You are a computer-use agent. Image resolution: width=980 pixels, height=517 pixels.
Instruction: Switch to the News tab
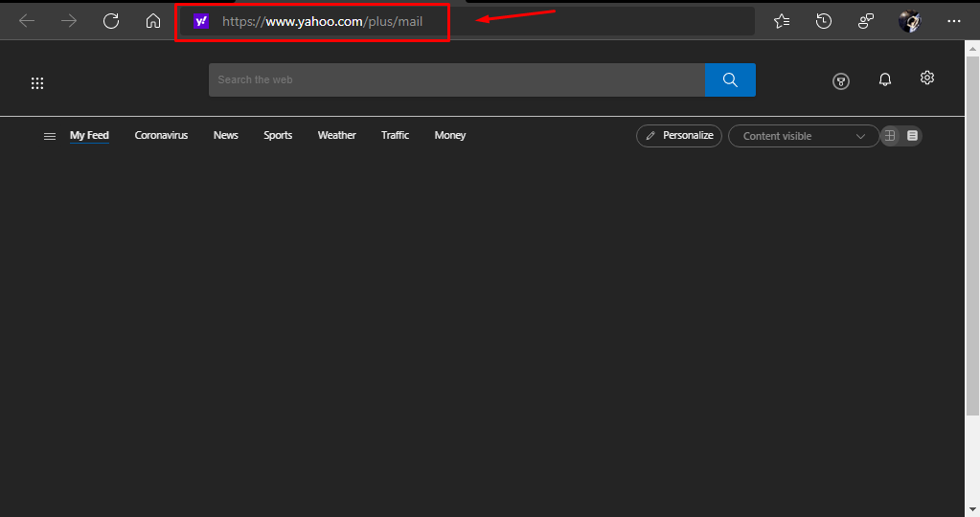tap(226, 136)
